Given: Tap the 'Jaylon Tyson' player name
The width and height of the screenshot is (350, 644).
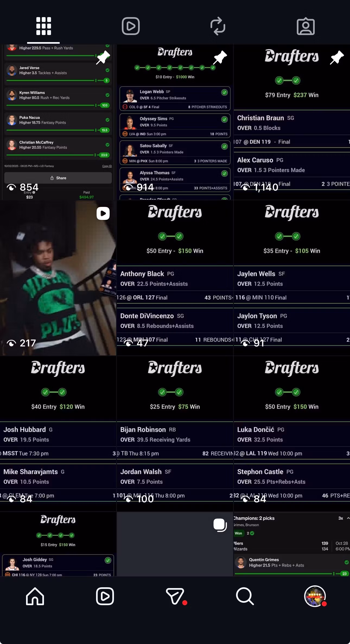Looking at the screenshot, I should [x=257, y=316].
